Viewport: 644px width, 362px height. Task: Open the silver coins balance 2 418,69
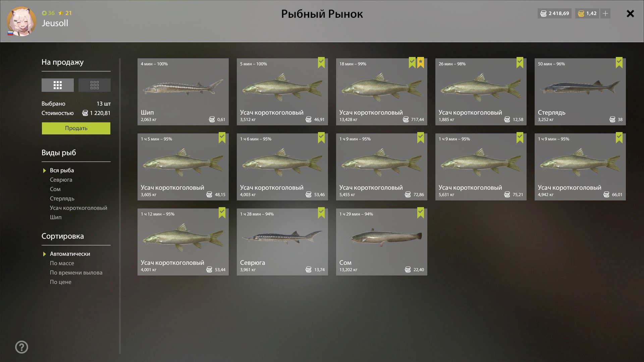click(554, 13)
